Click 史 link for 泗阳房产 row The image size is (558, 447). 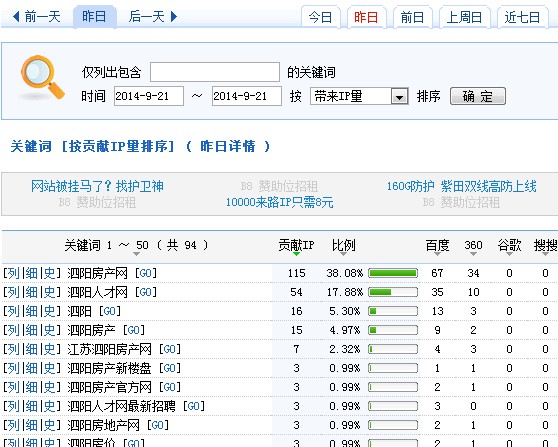(x=49, y=330)
